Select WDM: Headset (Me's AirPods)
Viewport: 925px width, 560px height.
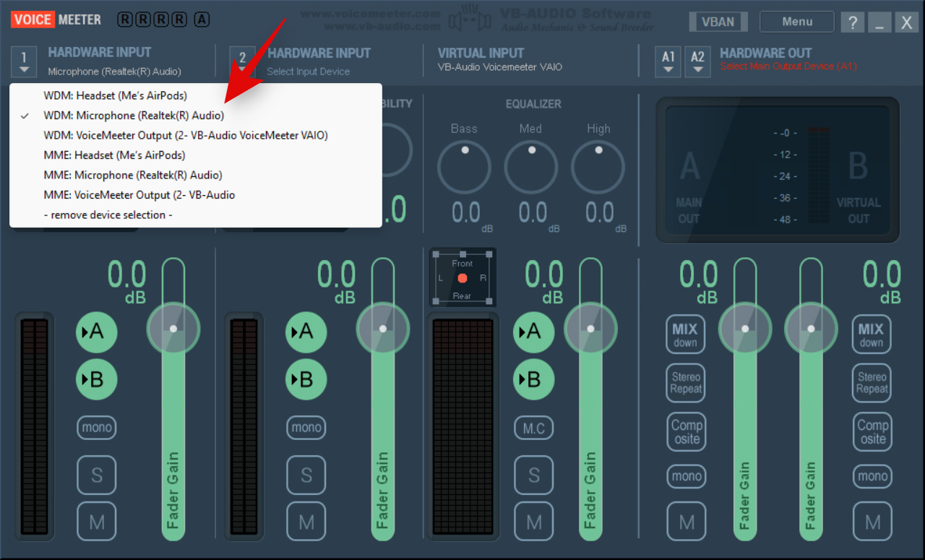pos(115,95)
